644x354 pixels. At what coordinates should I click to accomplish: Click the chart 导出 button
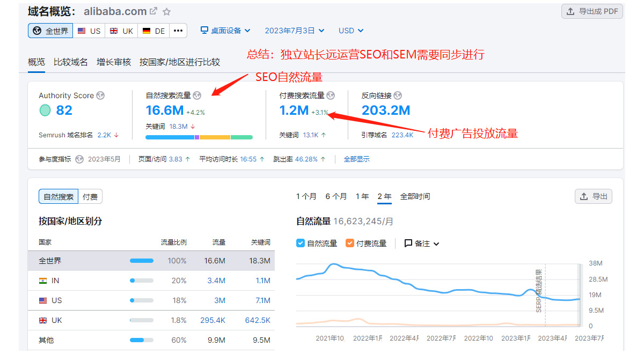[x=594, y=196]
